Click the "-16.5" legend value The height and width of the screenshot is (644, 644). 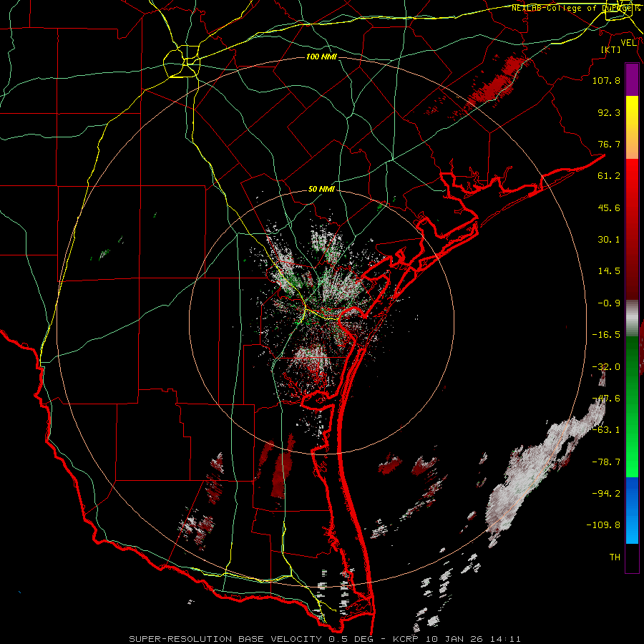click(606, 335)
